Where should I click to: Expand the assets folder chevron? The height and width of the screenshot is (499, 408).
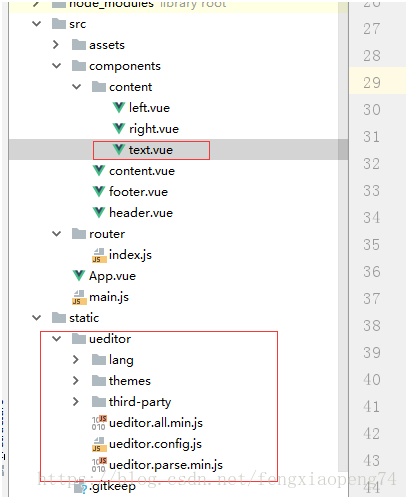[x=56, y=45]
